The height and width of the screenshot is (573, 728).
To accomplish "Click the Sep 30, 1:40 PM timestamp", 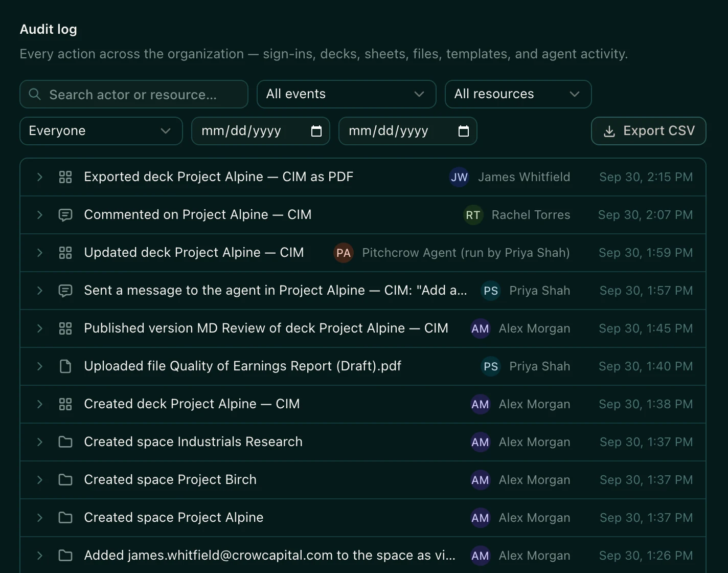I will click(x=646, y=366).
